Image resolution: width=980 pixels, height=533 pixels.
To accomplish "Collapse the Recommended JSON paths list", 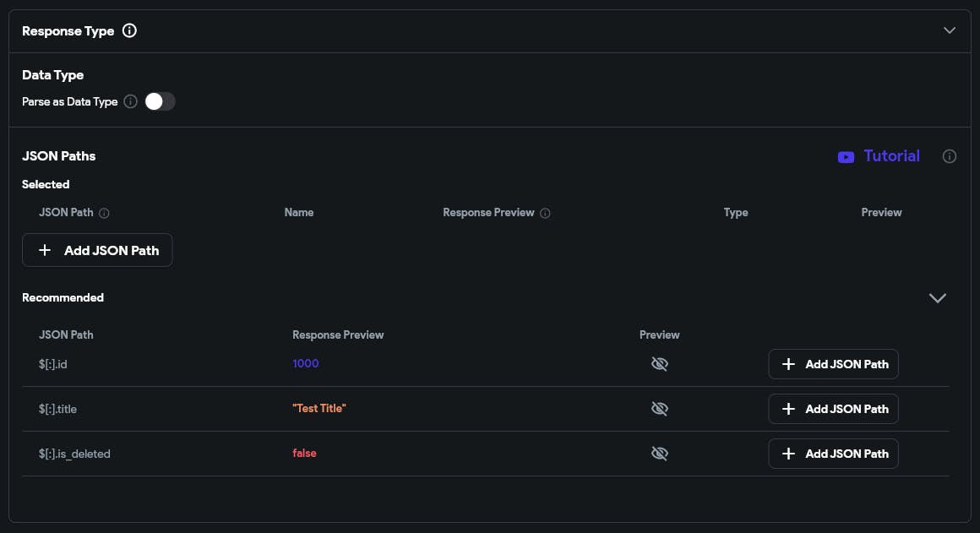I will pos(937,298).
